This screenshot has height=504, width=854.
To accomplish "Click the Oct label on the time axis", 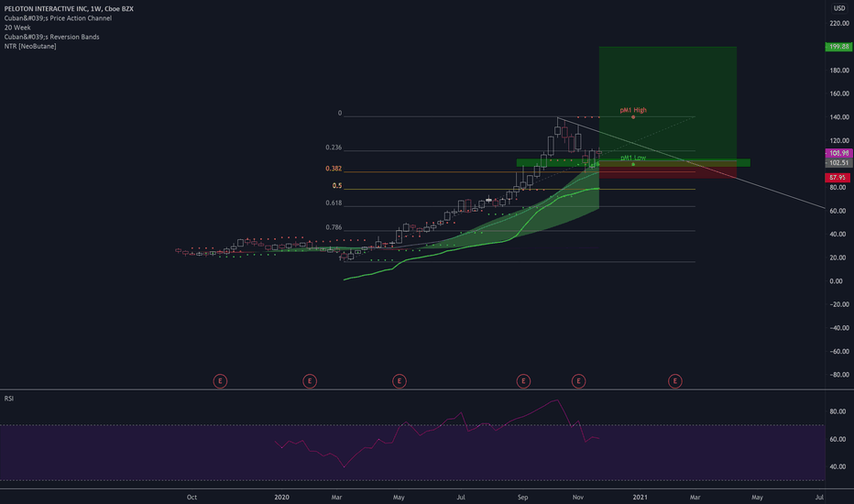I will [192, 497].
